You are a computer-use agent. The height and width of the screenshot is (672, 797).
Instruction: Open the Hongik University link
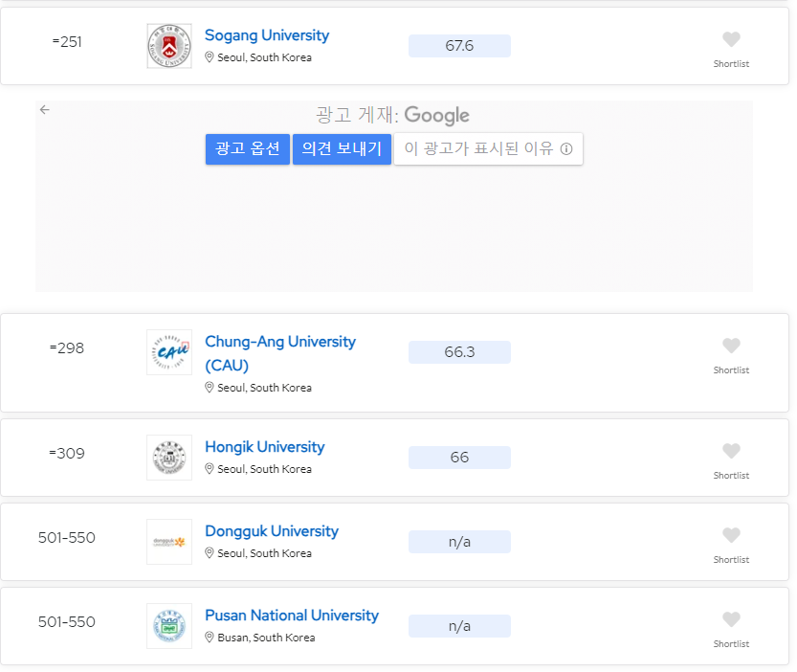tap(265, 447)
